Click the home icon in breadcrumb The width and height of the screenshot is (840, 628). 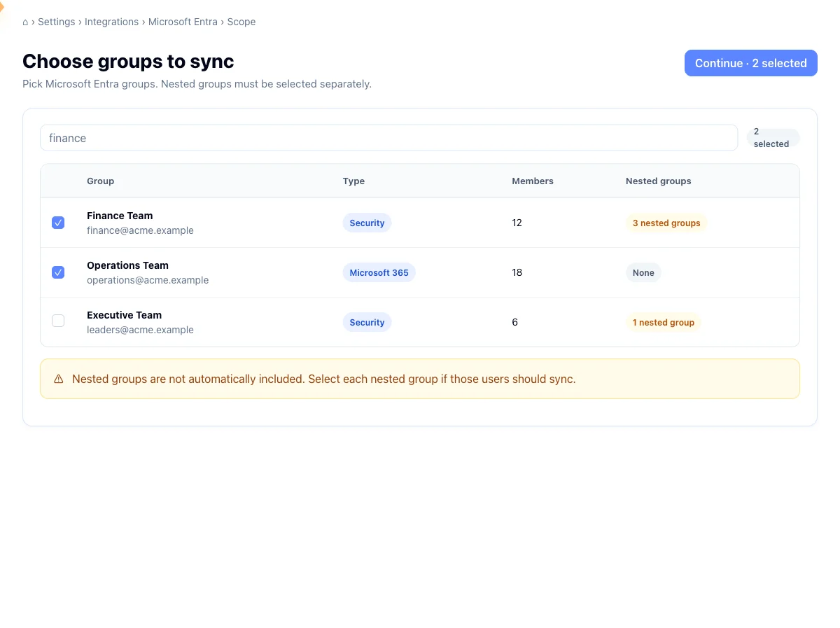[x=26, y=22]
